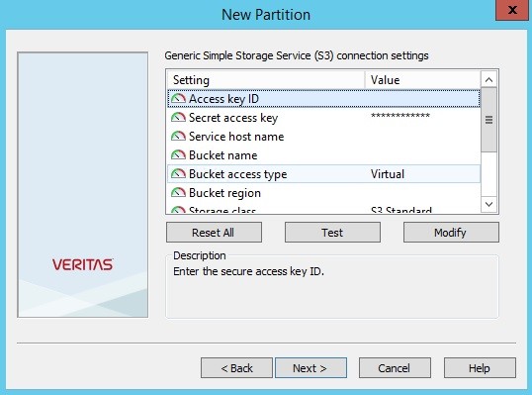The image size is (532, 395).
Task: Click the Reset All button
Action: coord(214,233)
